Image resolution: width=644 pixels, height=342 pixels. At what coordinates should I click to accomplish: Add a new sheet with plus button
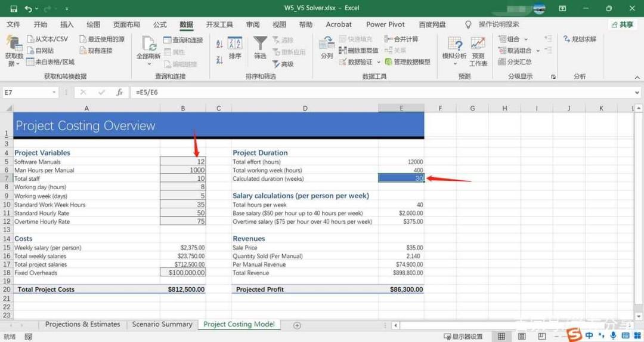click(x=297, y=325)
